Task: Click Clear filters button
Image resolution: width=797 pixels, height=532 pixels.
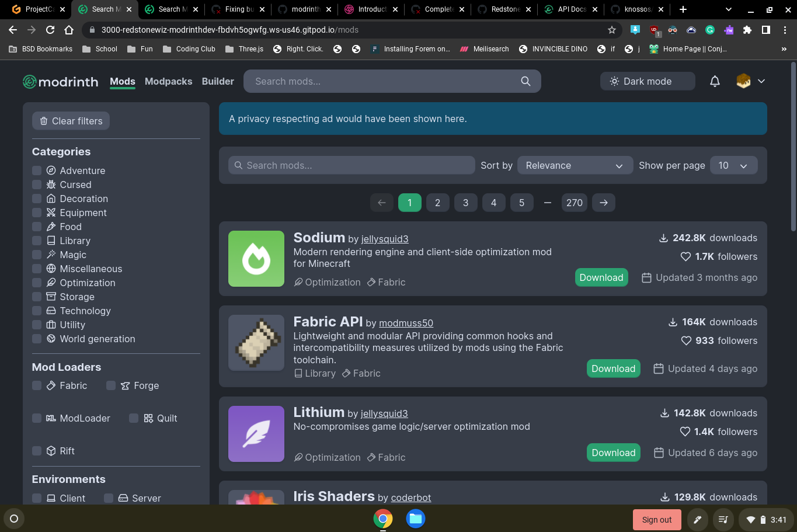Action: pyautogui.click(x=71, y=121)
